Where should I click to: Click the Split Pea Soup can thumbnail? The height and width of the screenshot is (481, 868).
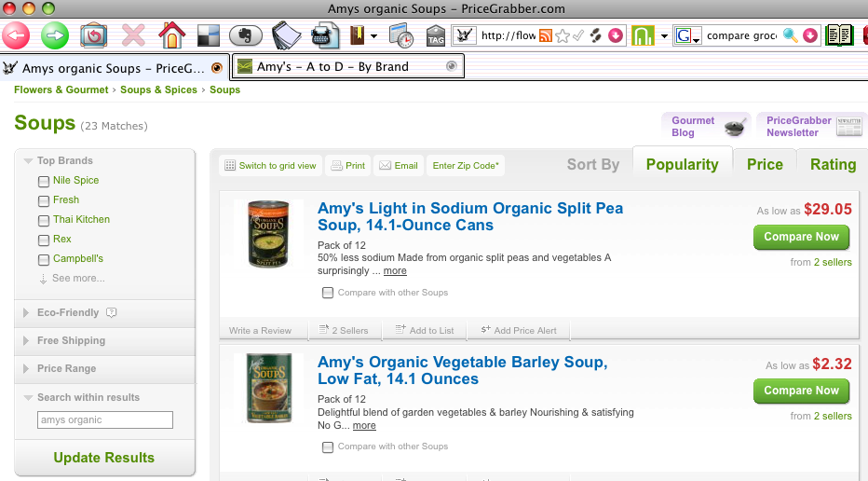[x=268, y=234]
